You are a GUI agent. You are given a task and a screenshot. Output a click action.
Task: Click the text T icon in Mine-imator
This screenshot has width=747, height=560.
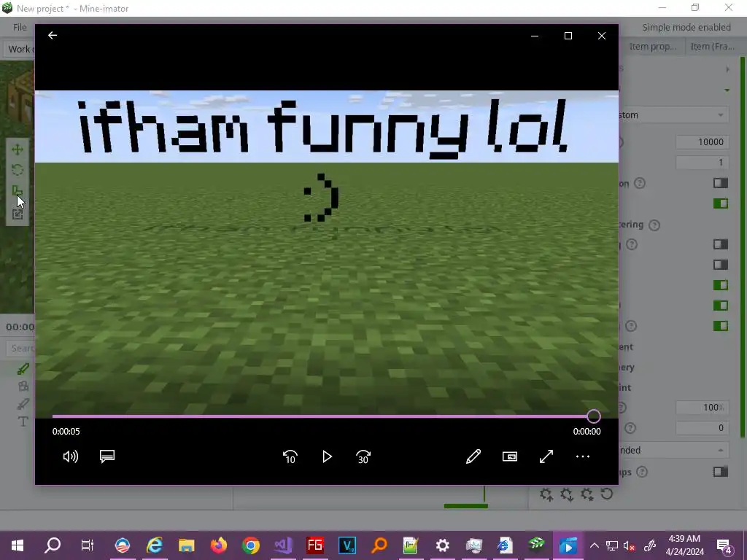point(23,421)
